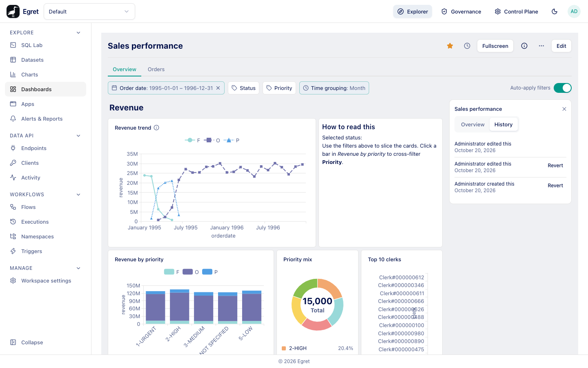
Task: Toggle P series in Revenue by priority legend
Action: point(210,272)
